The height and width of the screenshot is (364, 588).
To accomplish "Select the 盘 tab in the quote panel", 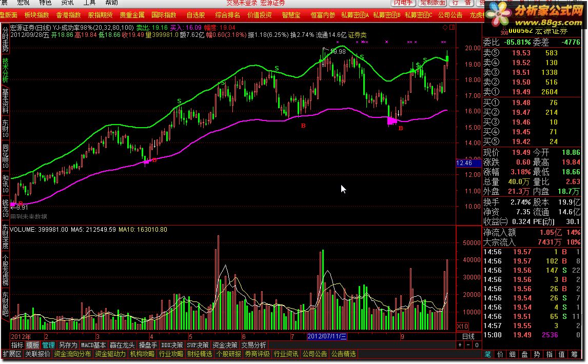I will 524,354.
